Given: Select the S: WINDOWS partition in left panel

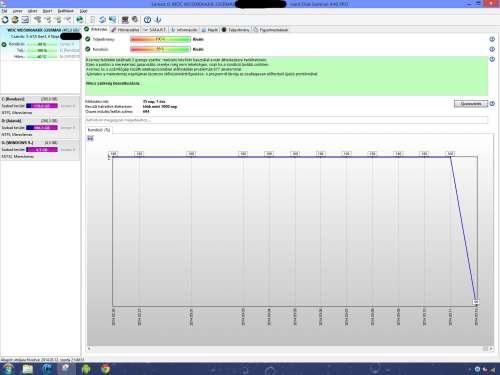Looking at the screenshot, I should point(40,149).
